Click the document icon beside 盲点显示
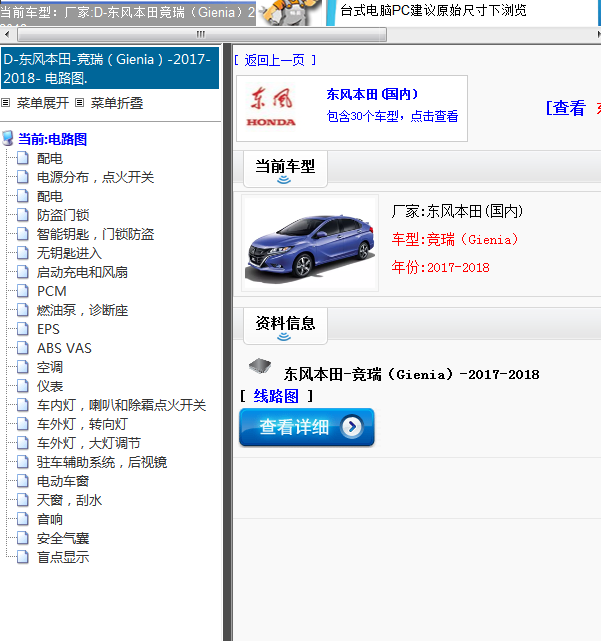Screen dimensions: 601x641 point(22,557)
